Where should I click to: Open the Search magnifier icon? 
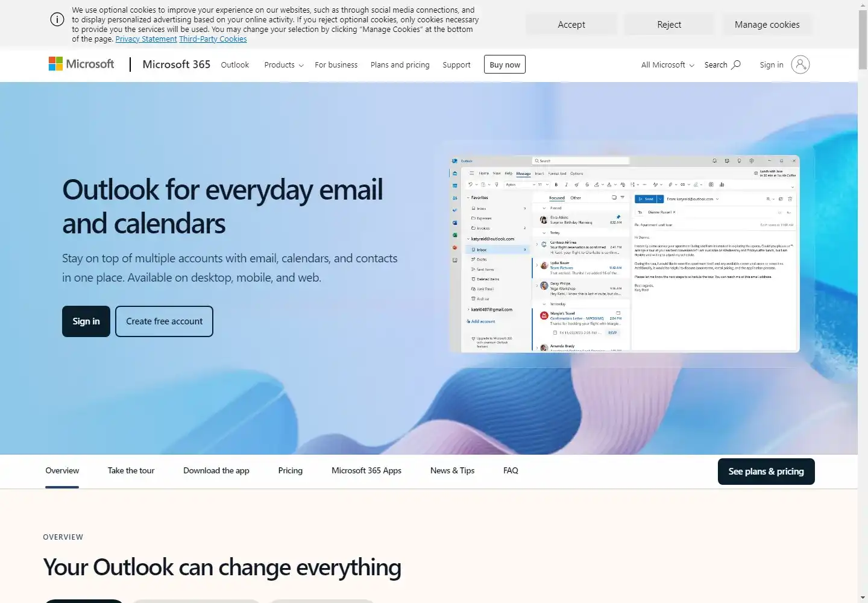point(736,65)
